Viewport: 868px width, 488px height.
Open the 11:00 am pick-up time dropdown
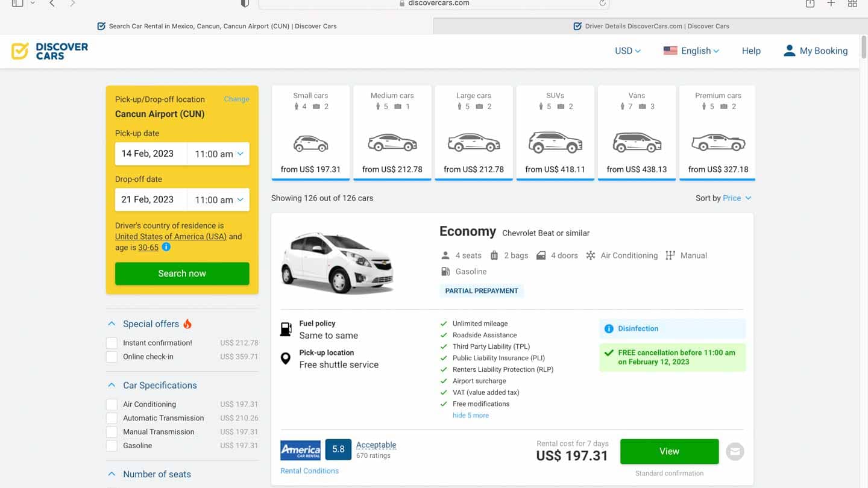(x=218, y=154)
